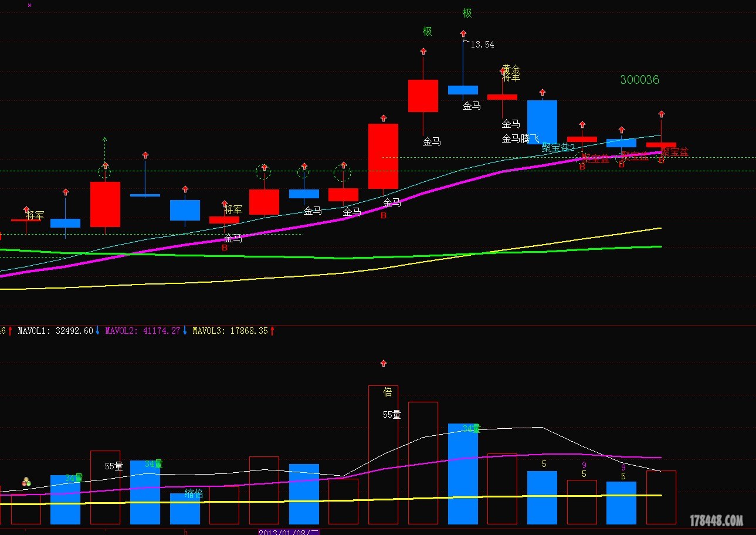Click the 34量 label on the tallest blue volume bar
The image size is (756, 535).
pyautogui.click(x=472, y=429)
